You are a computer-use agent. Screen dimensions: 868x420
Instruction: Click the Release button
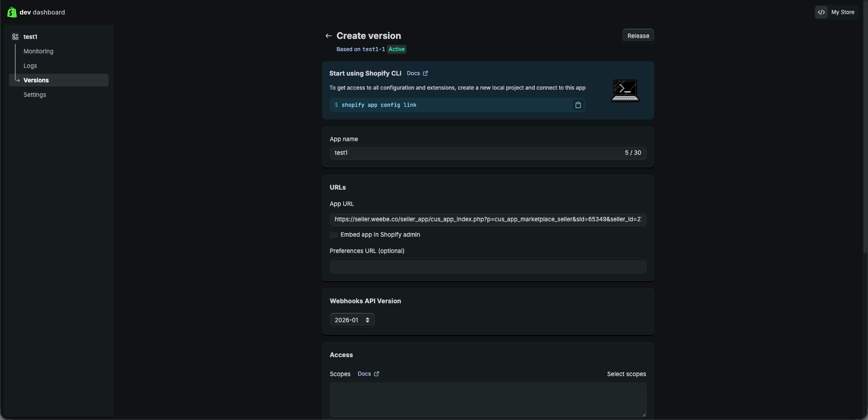coord(637,35)
